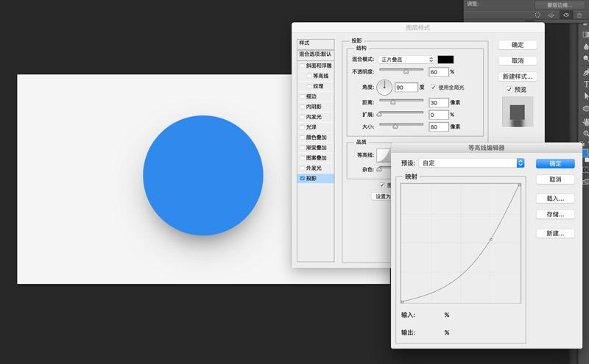Click the 扩展 spread slider handle
589x364 pixels.
point(379,114)
